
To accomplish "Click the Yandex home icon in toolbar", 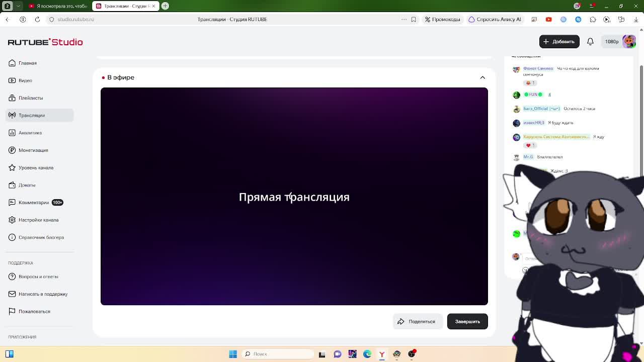I will click(x=23, y=19).
